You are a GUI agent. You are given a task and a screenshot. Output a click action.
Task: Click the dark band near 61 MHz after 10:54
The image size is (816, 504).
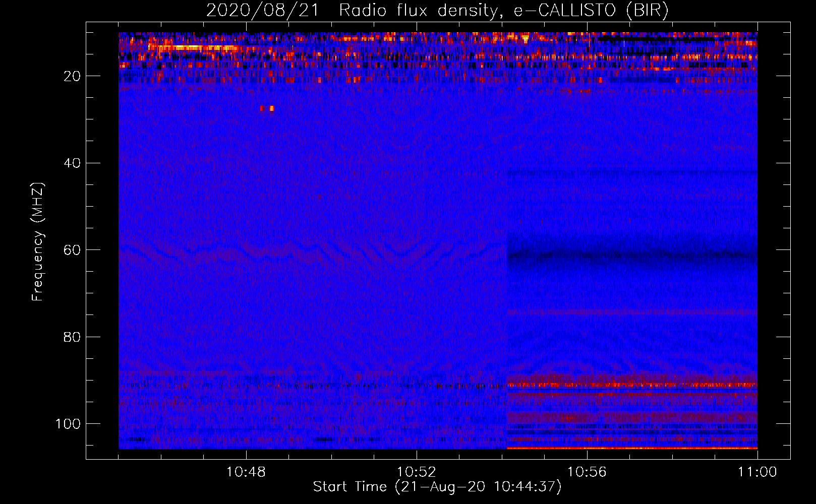[x=632, y=256]
